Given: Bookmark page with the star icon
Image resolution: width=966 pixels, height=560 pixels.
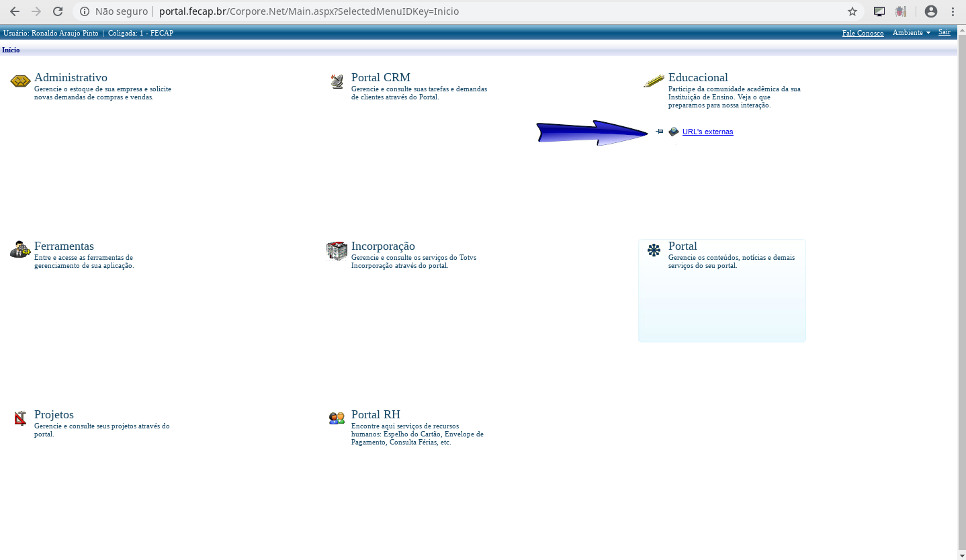Looking at the screenshot, I should [x=852, y=11].
